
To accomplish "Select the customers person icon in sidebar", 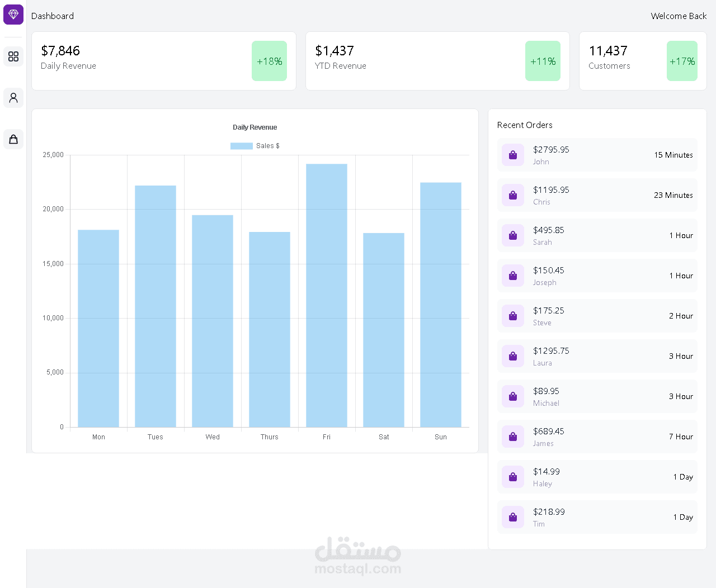I will pyautogui.click(x=13, y=98).
